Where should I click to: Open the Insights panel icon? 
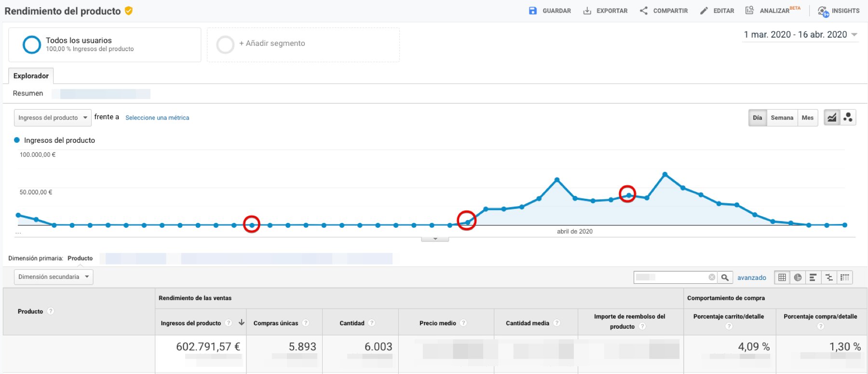[x=823, y=11]
